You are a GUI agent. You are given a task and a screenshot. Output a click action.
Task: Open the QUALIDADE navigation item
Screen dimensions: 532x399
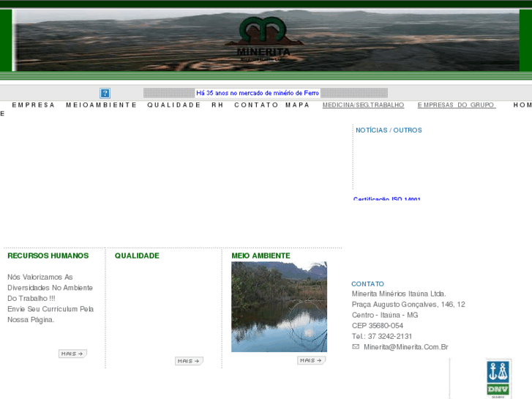click(173, 105)
